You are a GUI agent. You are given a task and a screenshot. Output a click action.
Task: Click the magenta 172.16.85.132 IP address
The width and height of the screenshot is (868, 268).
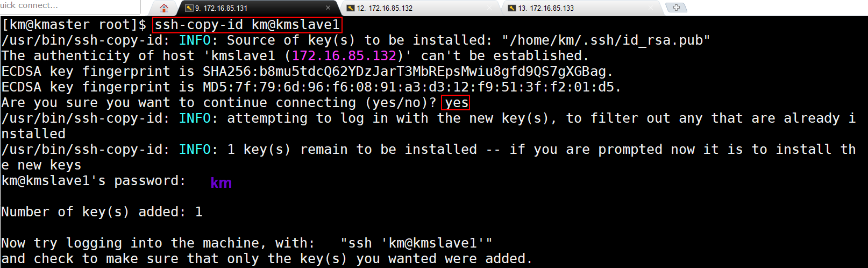pos(344,56)
